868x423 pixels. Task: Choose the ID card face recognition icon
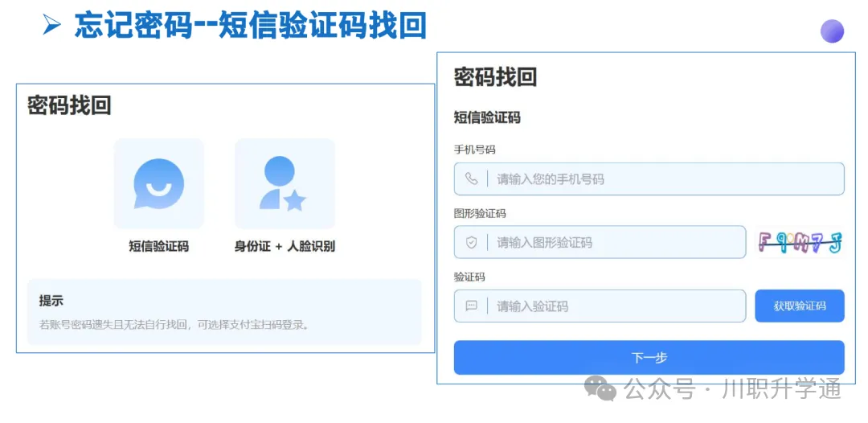pos(283,184)
